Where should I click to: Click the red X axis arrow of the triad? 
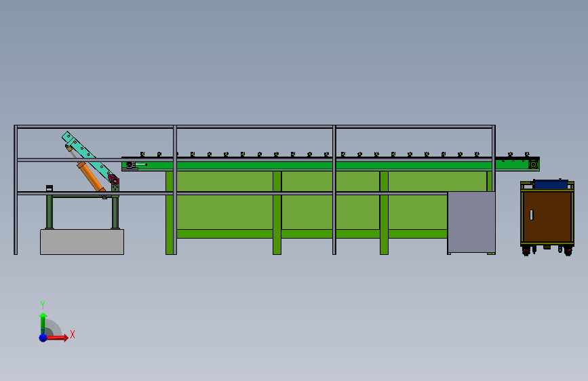(x=57, y=338)
